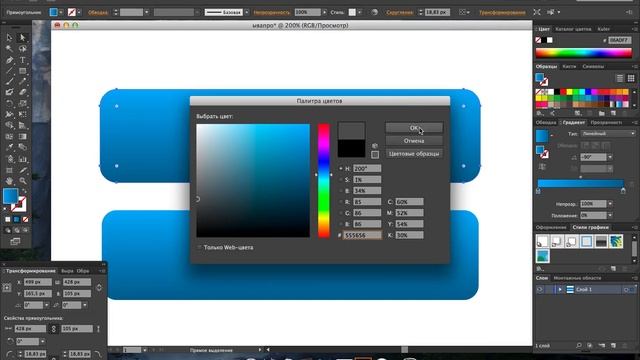This screenshot has width=640, height=360.
Task: Select the S saturation radio button
Action: click(x=341, y=180)
